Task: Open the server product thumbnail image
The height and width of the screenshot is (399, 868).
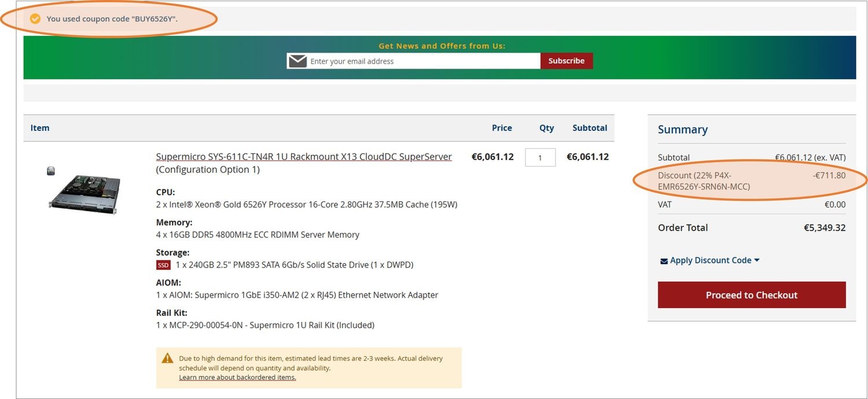Action: pos(84,195)
